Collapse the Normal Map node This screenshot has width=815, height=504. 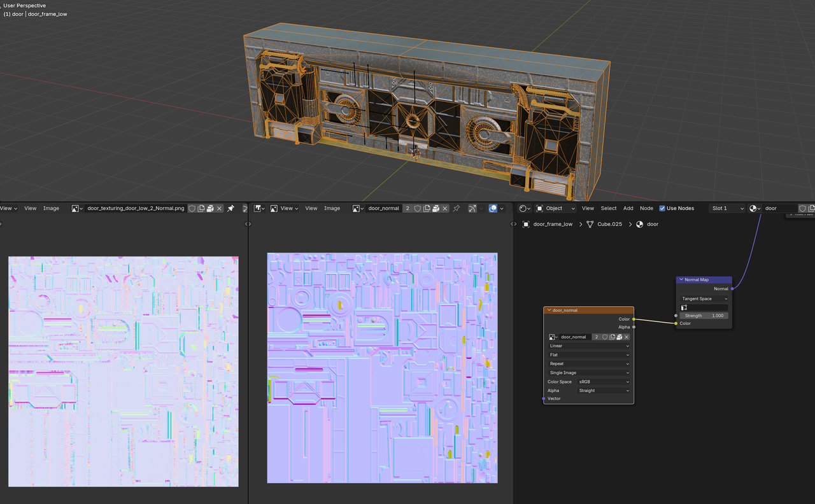(x=681, y=279)
